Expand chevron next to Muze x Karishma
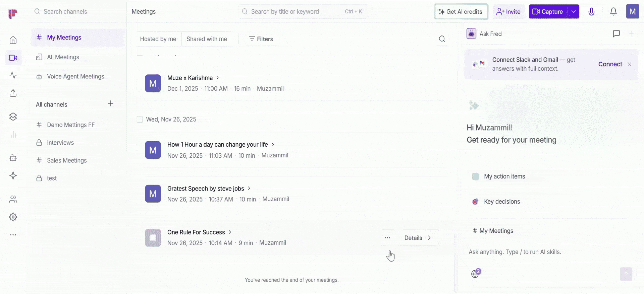This screenshot has height=294, width=644. (x=217, y=78)
